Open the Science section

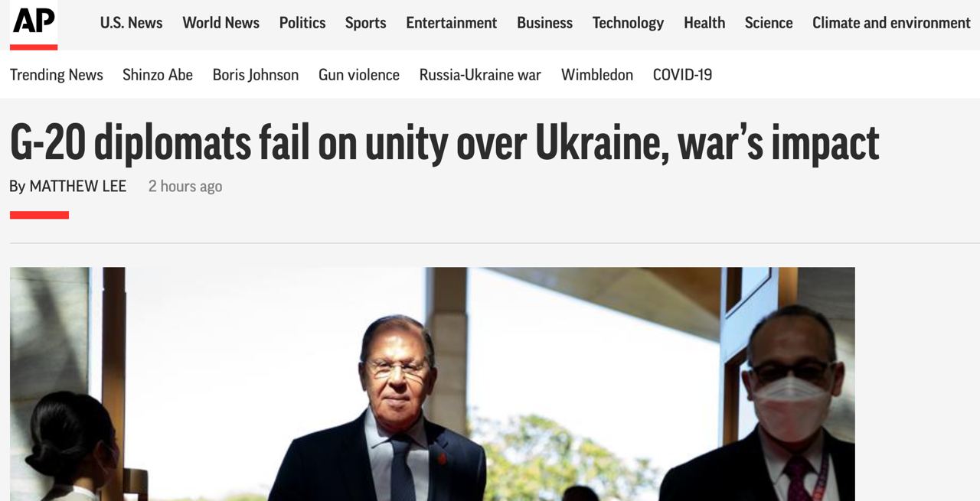(769, 23)
